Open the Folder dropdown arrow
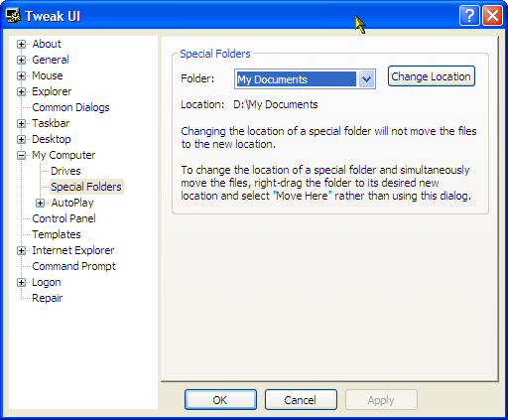The width and height of the screenshot is (508, 420). pos(366,79)
